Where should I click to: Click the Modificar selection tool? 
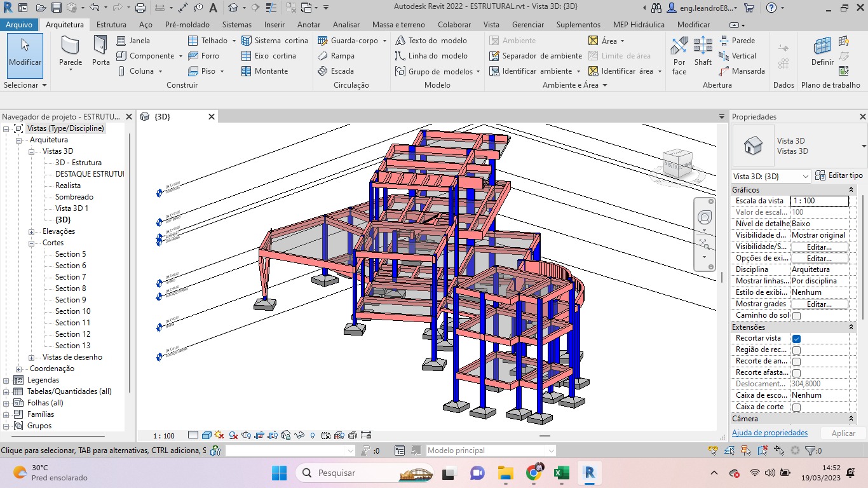coord(25,56)
